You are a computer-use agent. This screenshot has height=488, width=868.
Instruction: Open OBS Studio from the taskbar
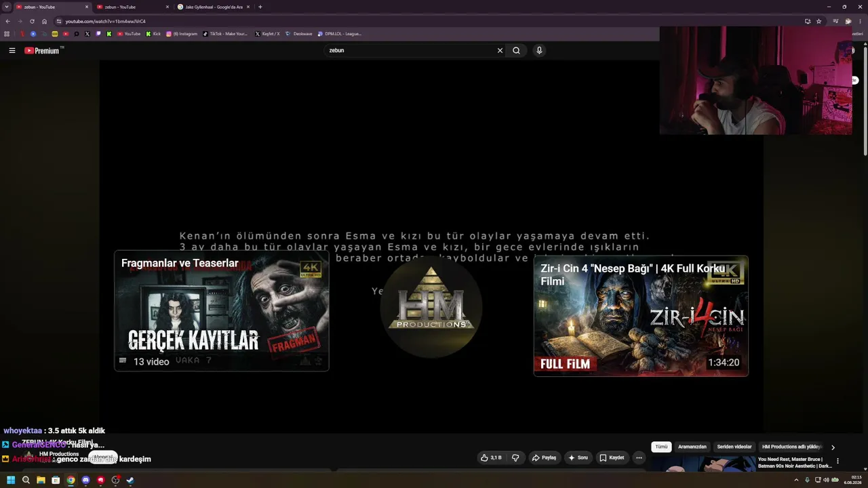(x=115, y=481)
